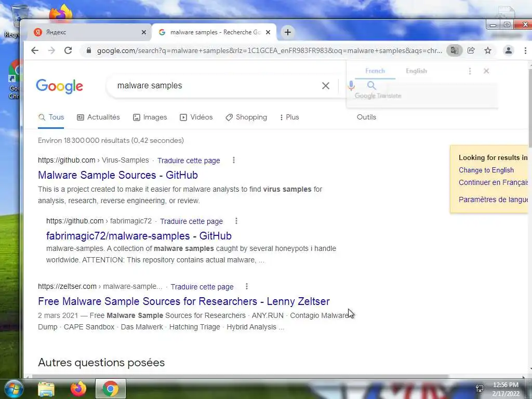Open a new tab with the plus button
This screenshot has height=399, width=532.
tap(288, 32)
